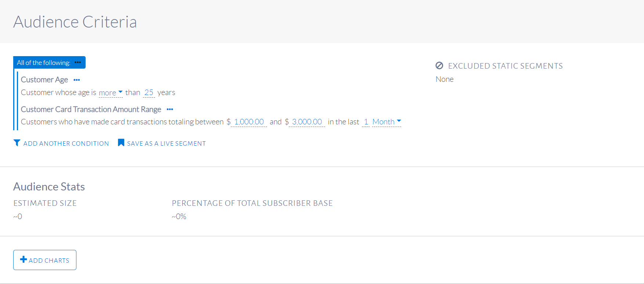Select the Customer Card Transaction Amount Range title

coord(91,109)
